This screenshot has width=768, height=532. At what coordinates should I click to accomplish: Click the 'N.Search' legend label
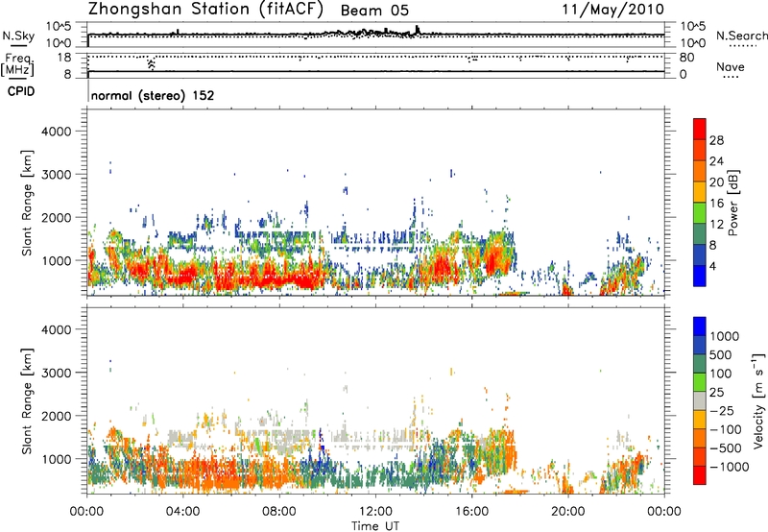(741, 36)
